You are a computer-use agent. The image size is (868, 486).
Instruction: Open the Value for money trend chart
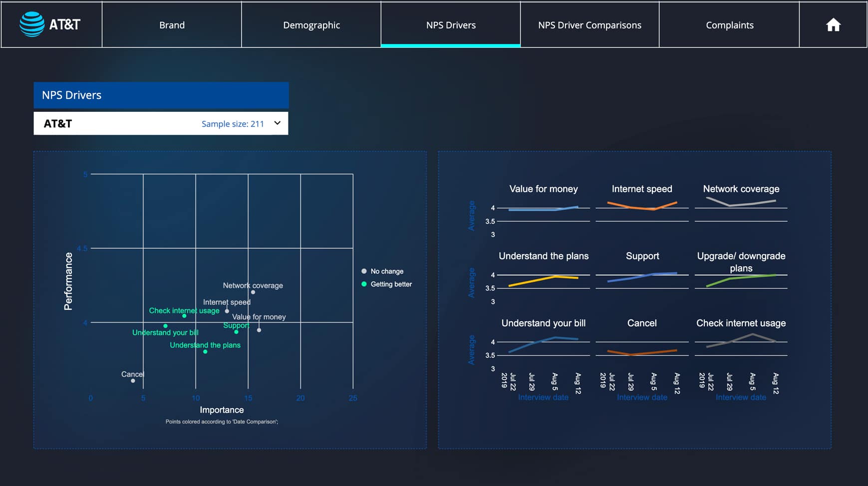coord(543,209)
